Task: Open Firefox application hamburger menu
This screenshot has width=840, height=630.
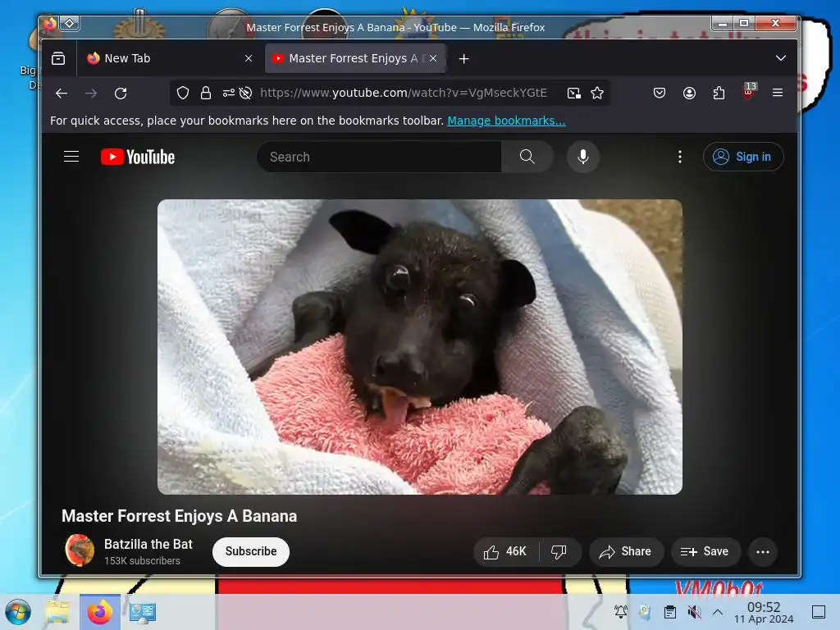Action: [x=778, y=93]
